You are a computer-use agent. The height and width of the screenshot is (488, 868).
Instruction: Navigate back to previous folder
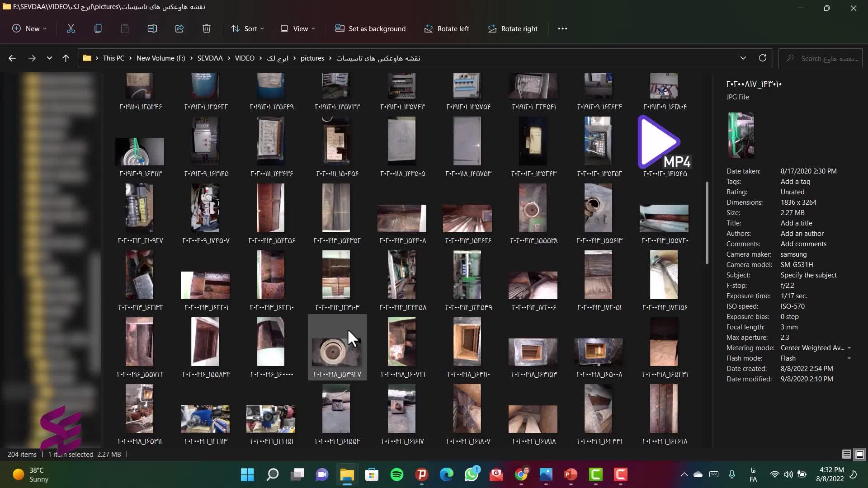(x=12, y=58)
